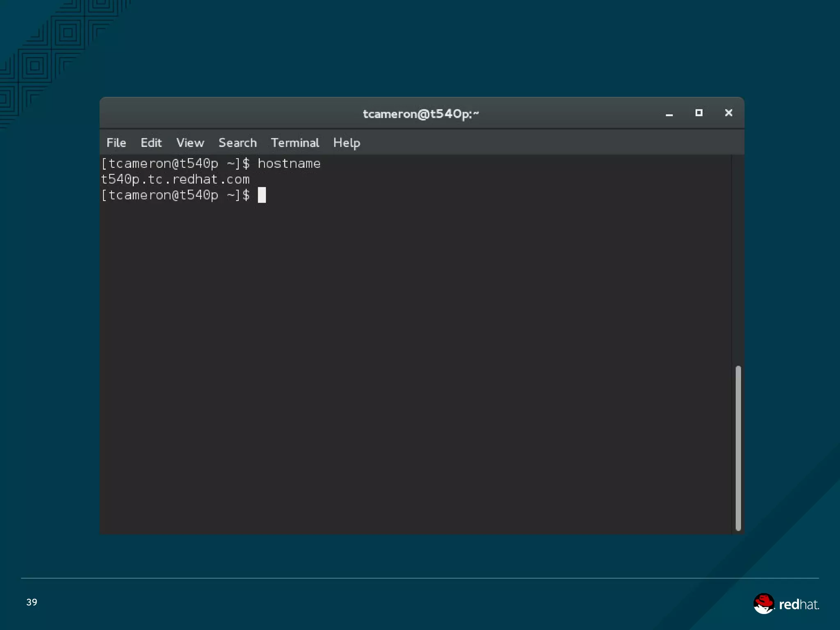Click the blinking block cursor at the prompt

262,195
